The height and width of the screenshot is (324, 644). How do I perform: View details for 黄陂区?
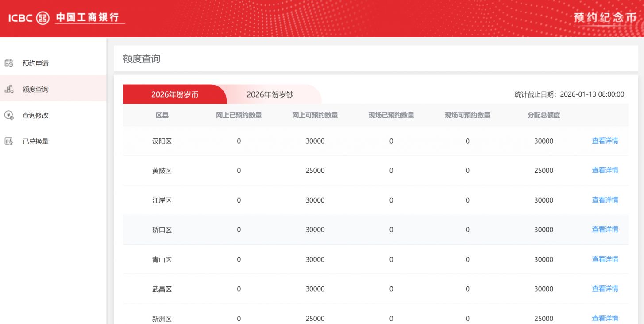pos(605,170)
